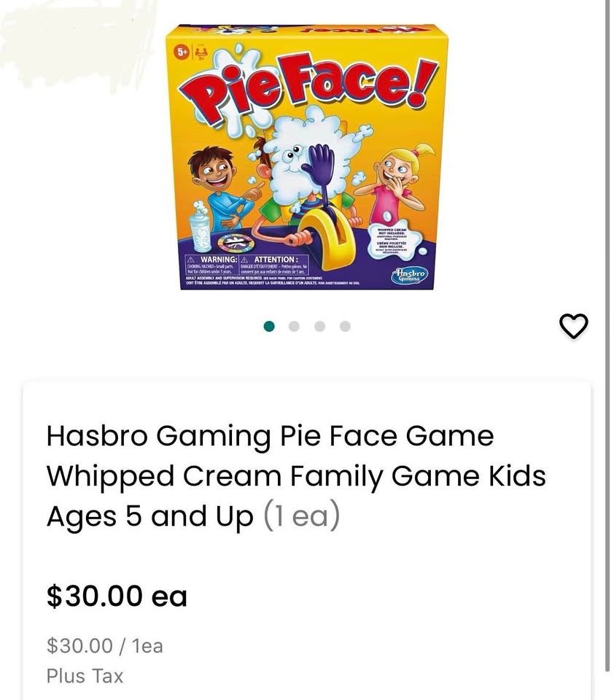
Task: Click the Plus Tax note
Action: (x=85, y=676)
